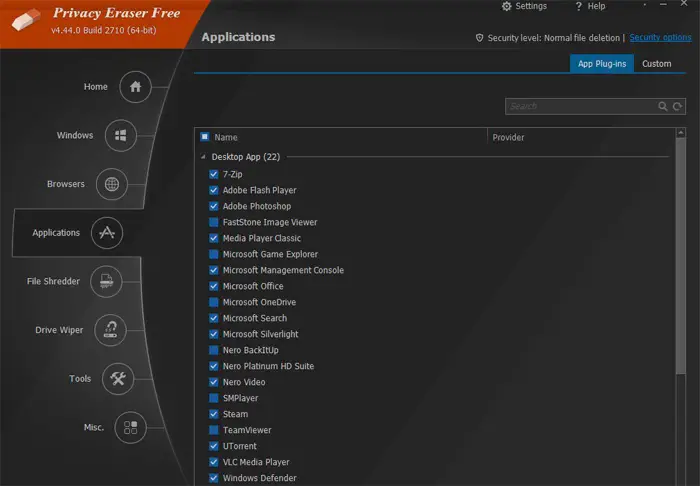Uncheck the Windows Defender checkbox

(x=214, y=478)
